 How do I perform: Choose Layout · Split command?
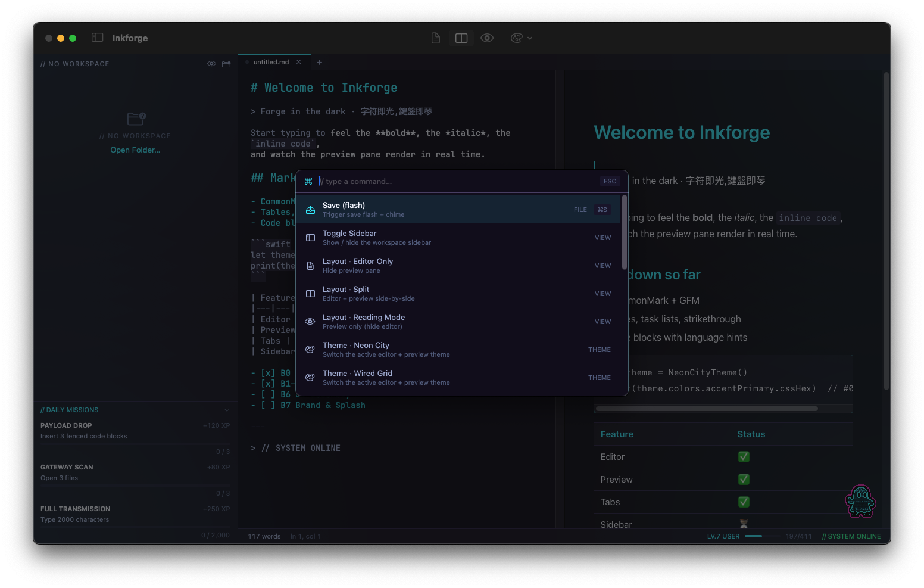click(458, 294)
